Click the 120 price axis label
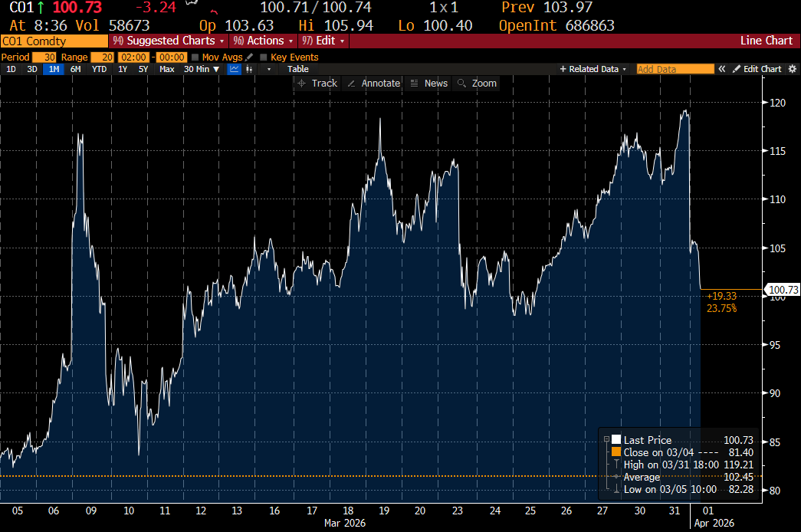The height and width of the screenshot is (532, 801). pos(777,103)
